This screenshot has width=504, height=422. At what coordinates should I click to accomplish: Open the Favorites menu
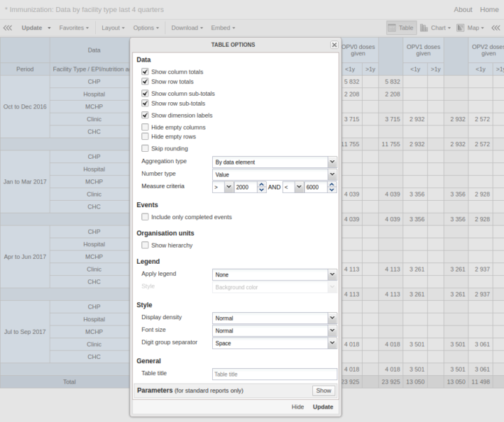click(74, 28)
